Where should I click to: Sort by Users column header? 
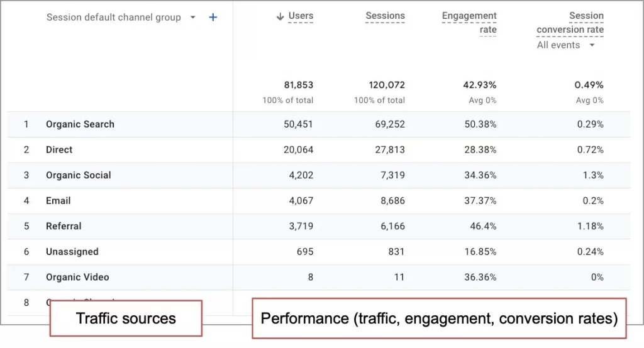[x=301, y=16]
